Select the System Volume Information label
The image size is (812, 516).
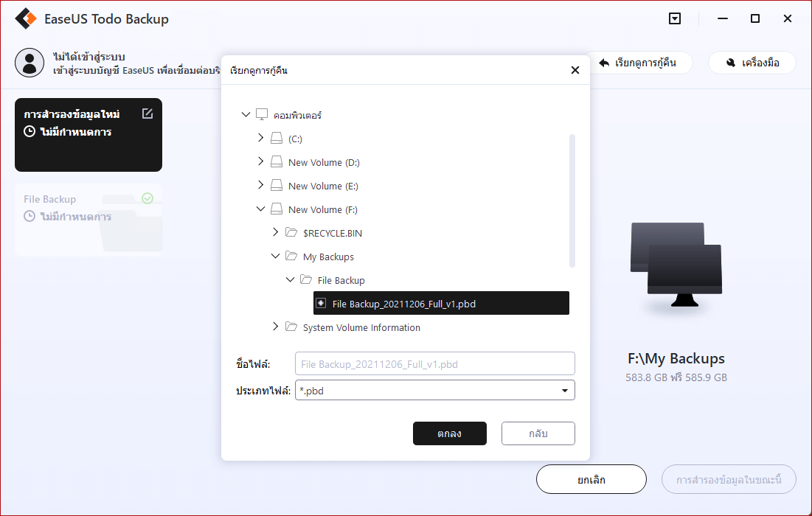tap(361, 327)
